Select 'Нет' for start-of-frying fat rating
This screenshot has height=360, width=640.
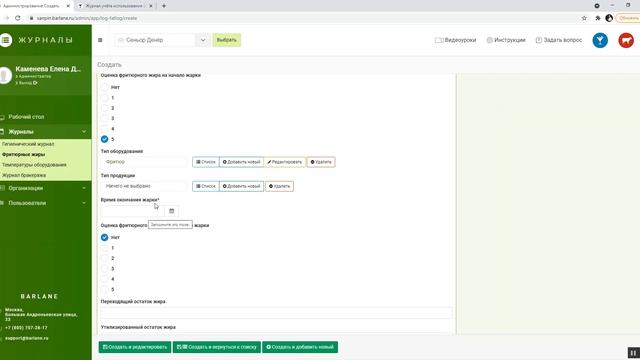(104, 87)
